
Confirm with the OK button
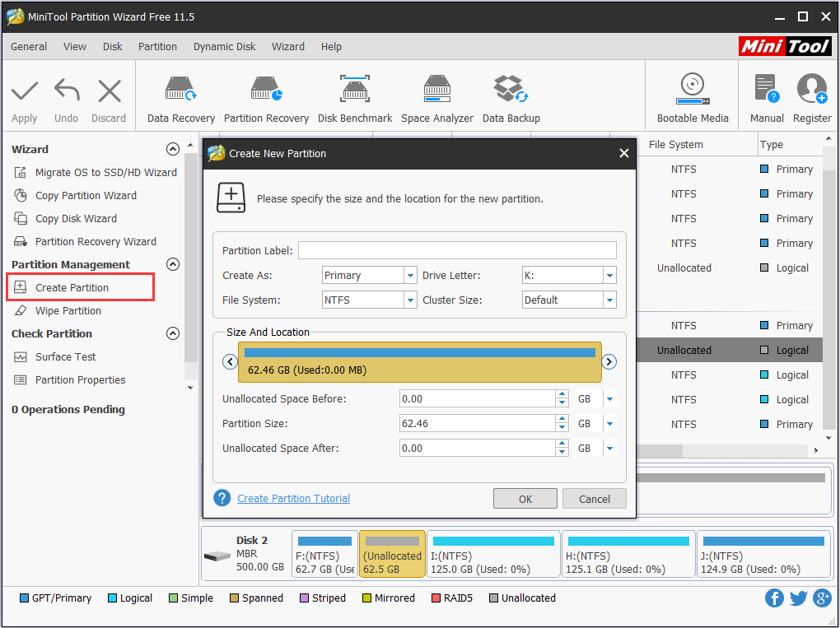pyautogui.click(x=525, y=499)
